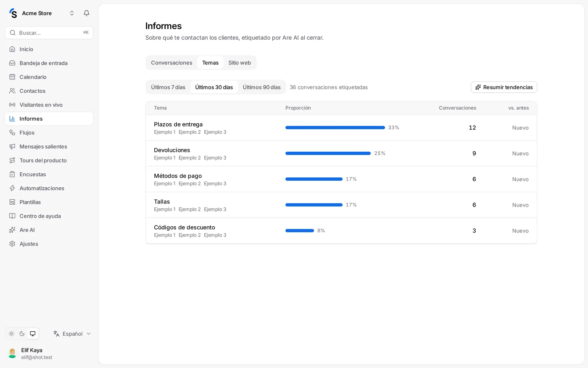The image size is (588, 368).
Task: Click the Calendario icon in the sidebar
Action: tap(12, 77)
